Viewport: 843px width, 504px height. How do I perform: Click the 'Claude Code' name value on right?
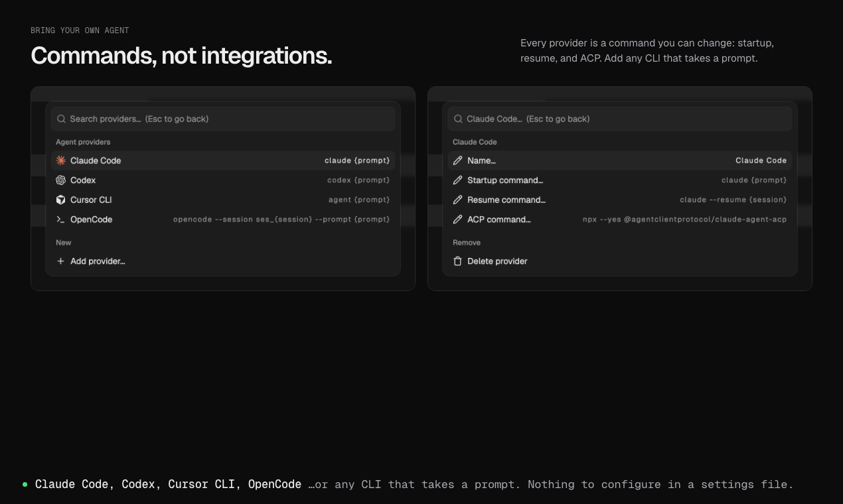click(x=761, y=160)
